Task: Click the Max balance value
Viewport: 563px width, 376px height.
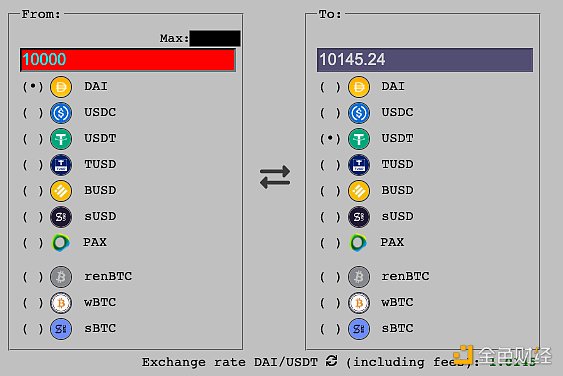Action: (x=215, y=38)
